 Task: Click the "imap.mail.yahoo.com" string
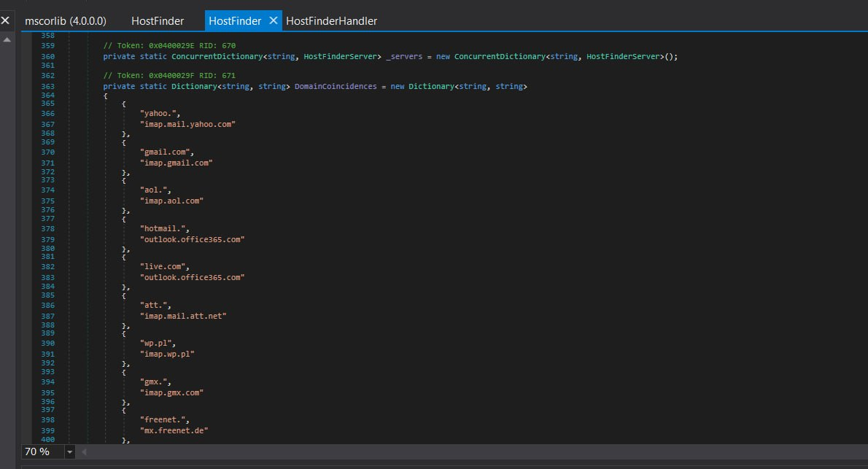click(187, 124)
